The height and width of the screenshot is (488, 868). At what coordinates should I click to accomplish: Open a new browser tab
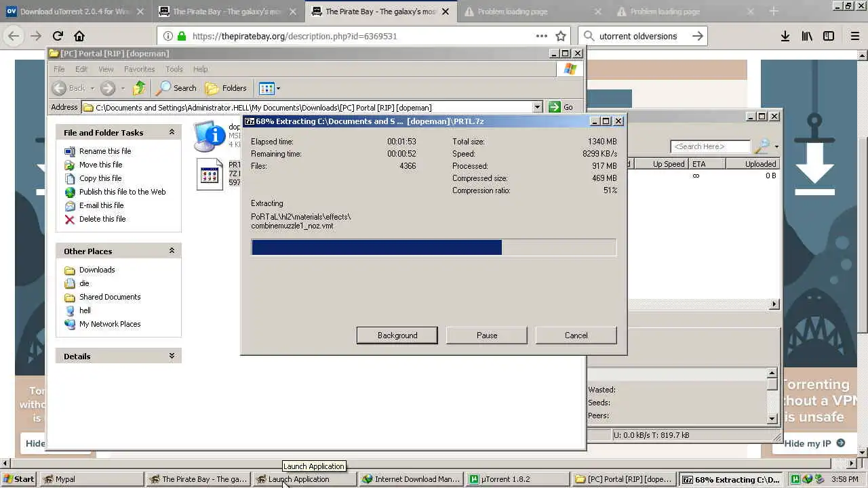(x=774, y=11)
